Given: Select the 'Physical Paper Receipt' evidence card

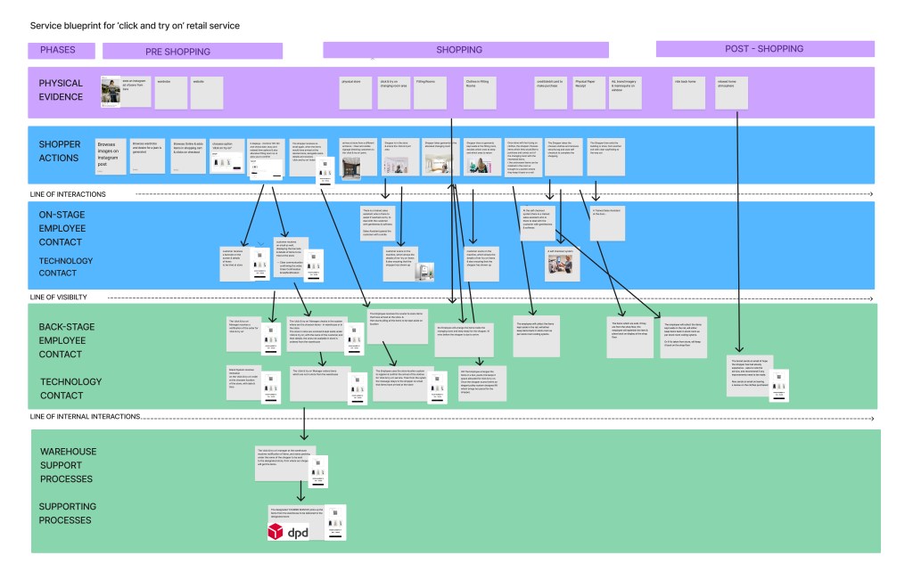Looking at the screenshot, I should click(x=588, y=93).
